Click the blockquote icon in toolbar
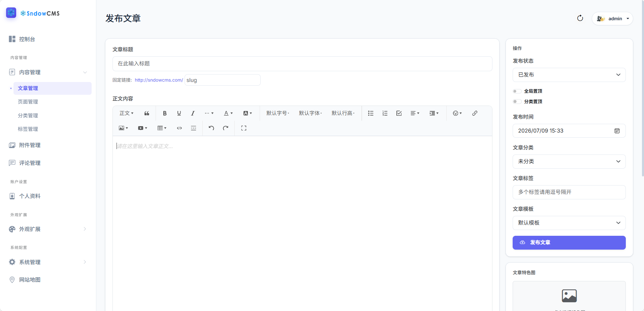 (x=147, y=113)
